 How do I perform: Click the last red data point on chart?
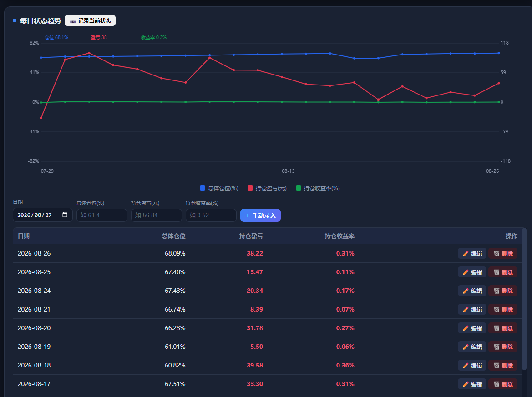click(x=499, y=83)
